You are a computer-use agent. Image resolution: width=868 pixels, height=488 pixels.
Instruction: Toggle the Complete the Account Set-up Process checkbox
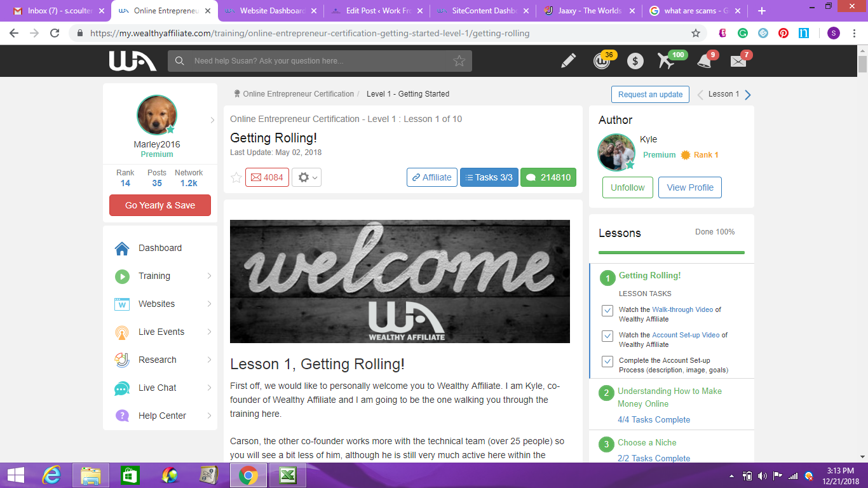point(607,362)
